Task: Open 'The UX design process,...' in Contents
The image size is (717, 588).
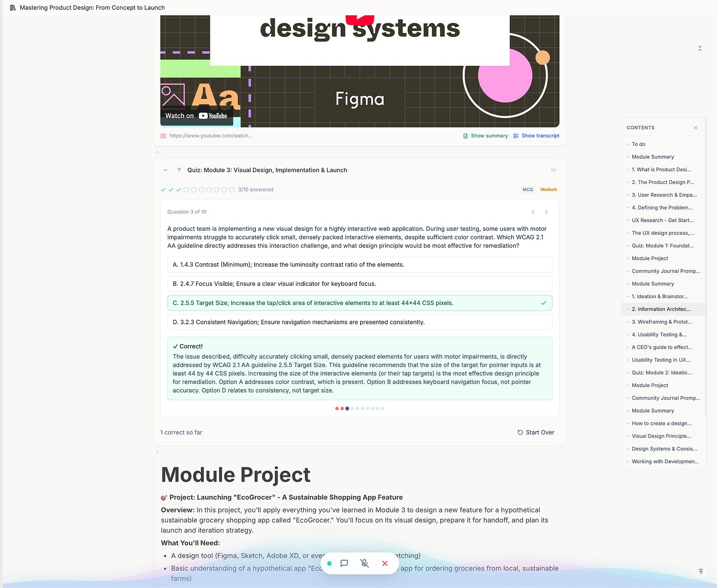Action: coord(663,233)
